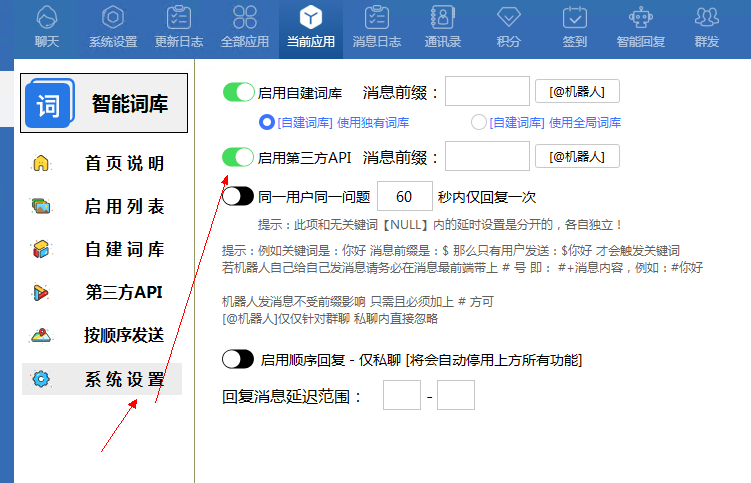Viewport: 751px width, 483px height.
Task: Enable 启用顺序回复 private chat toggle
Action: (238, 359)
